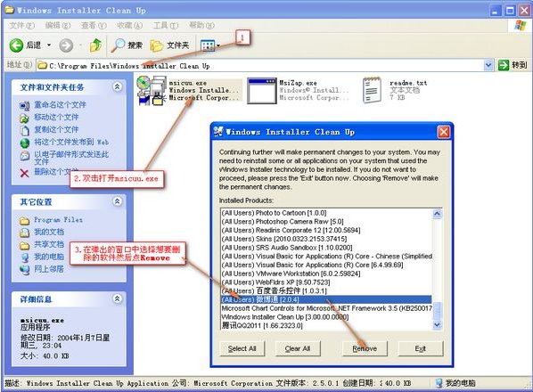Click 将这个文件发布到 Web link
533x392 pixels.
coord(71,142)
